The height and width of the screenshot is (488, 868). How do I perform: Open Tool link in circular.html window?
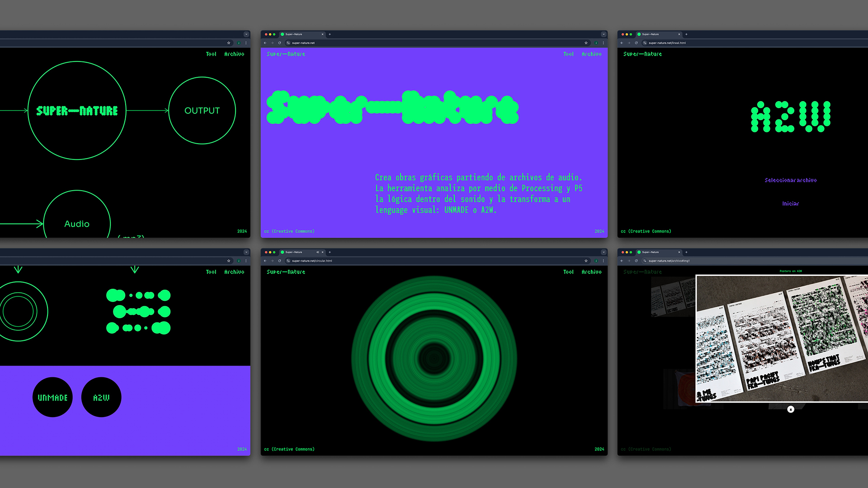tap(568, 272)
